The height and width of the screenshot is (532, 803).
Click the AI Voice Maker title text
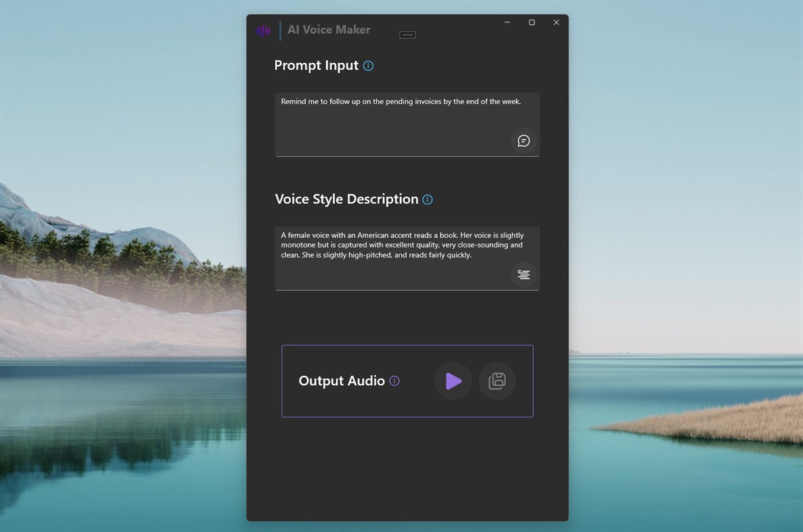(x=329, y=30)
